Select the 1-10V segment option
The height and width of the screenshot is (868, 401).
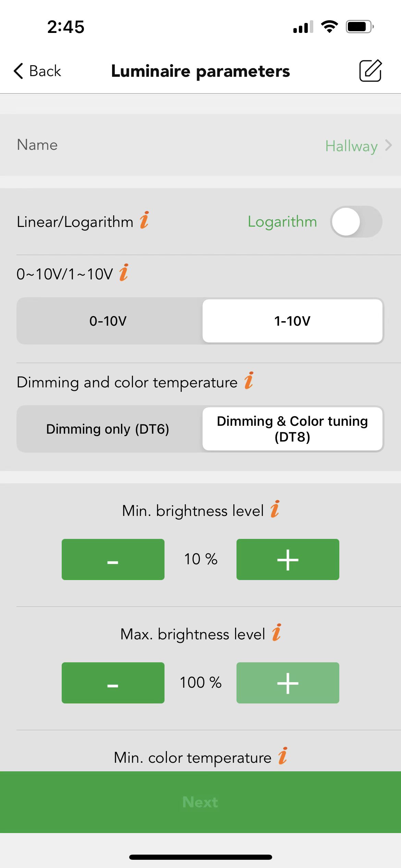click(x=292, y=321)
